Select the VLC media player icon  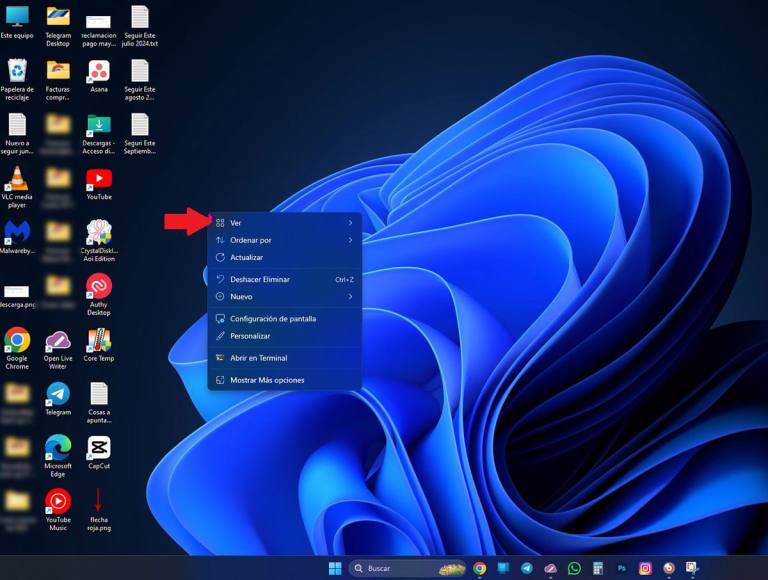[17, 187]
